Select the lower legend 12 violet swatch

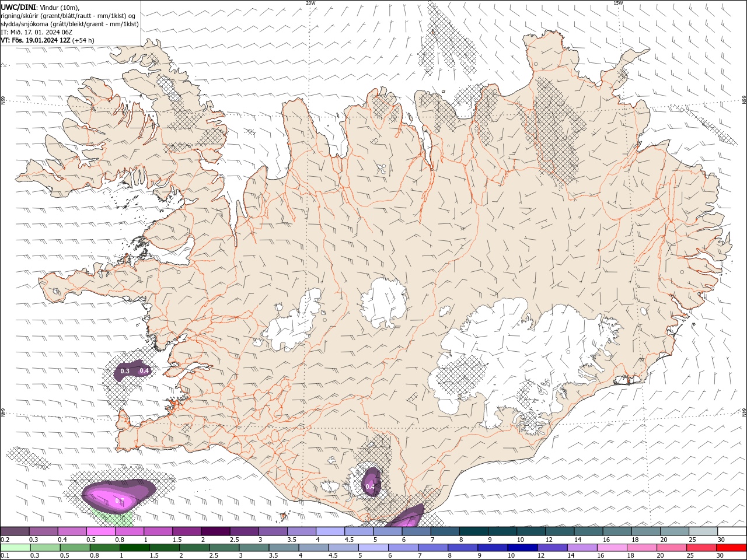coord(552,547)
